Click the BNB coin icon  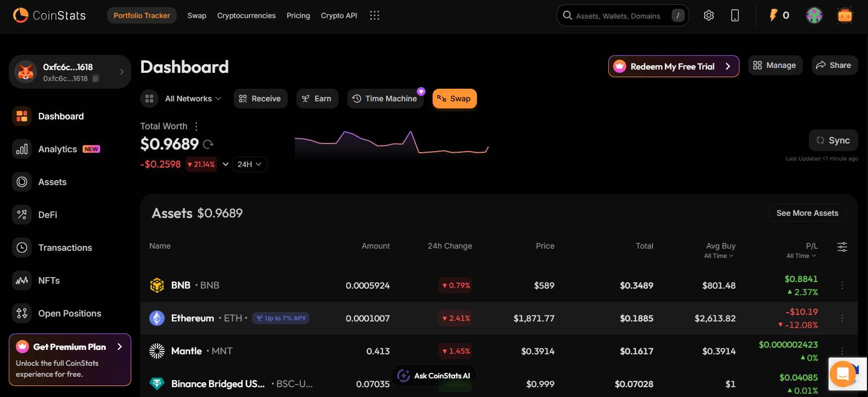157,285
